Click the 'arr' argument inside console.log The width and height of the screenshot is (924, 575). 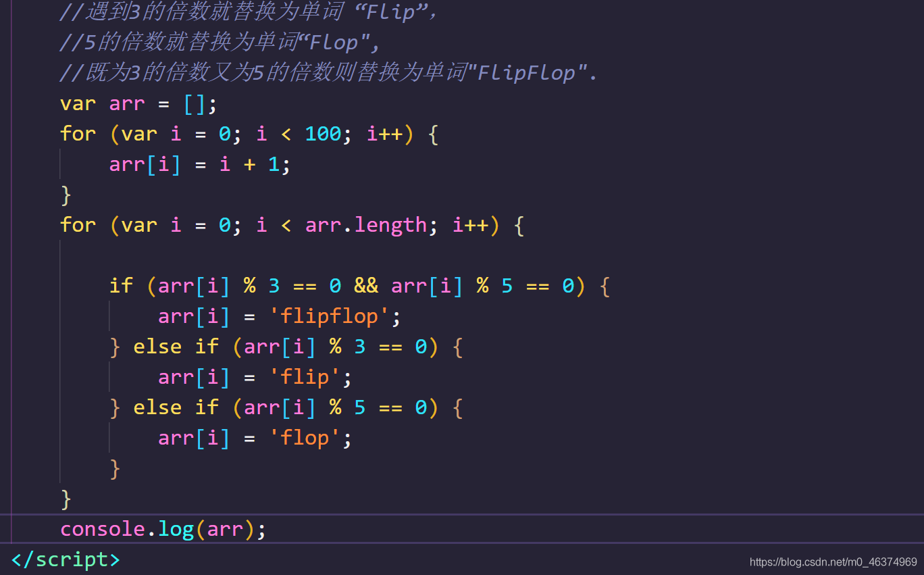point(225,528)
